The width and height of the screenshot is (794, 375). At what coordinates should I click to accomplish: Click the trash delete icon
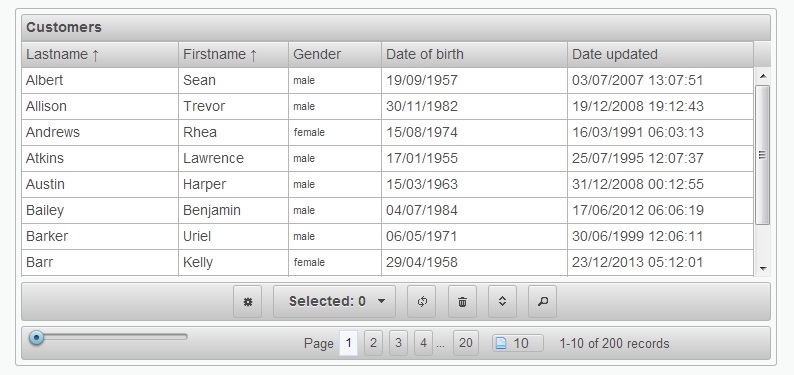462,302
